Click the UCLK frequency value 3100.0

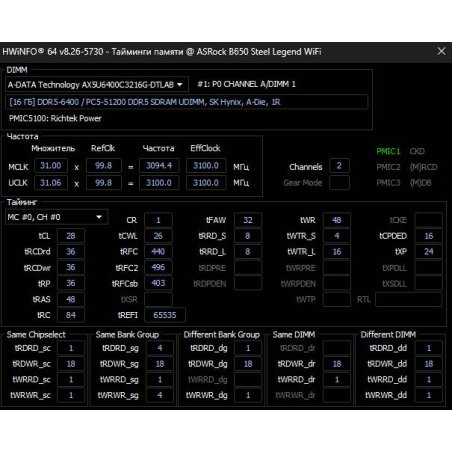click(159, 183)
